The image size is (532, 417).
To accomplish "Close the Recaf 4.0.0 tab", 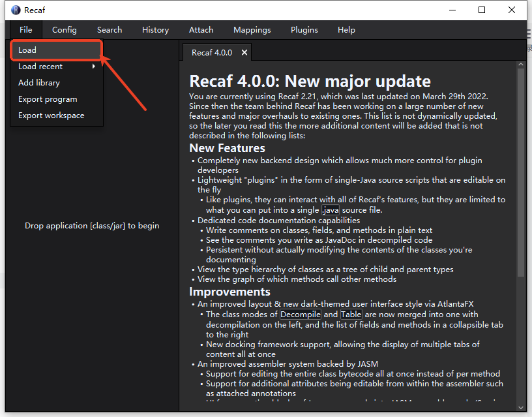I will point(244,53).
